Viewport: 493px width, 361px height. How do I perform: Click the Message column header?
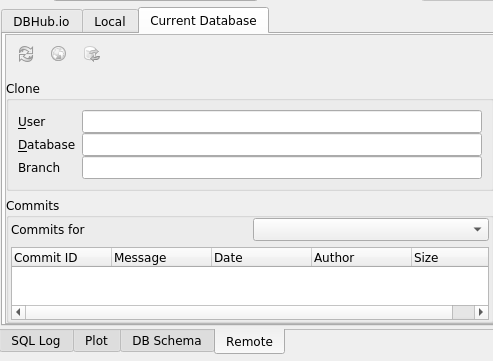click(161, 257)
